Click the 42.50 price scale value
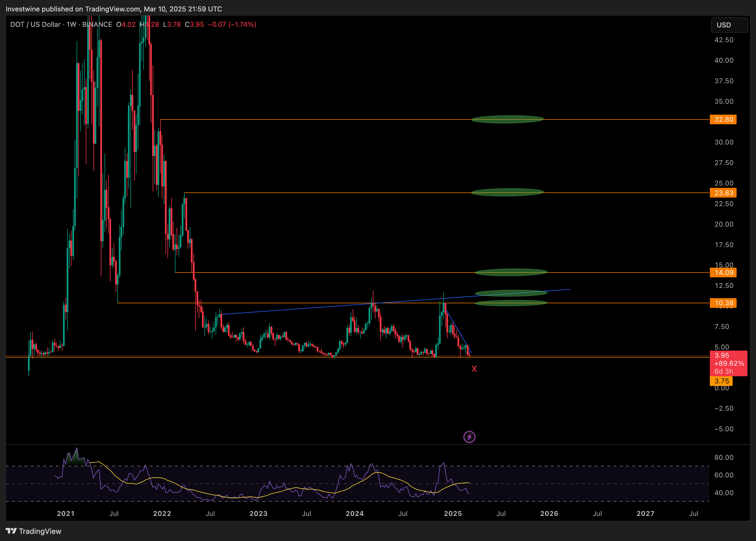This screenshot has width=756, height=541. [724, 40]
